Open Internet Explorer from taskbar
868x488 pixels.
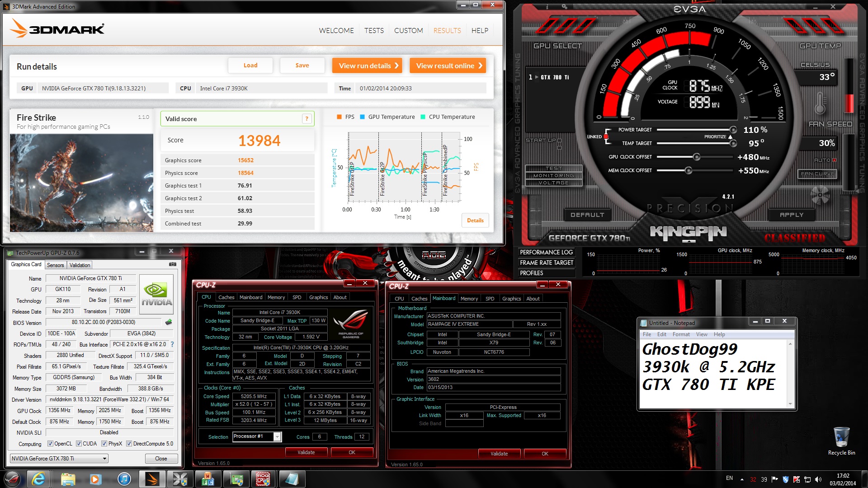[38, 479]
